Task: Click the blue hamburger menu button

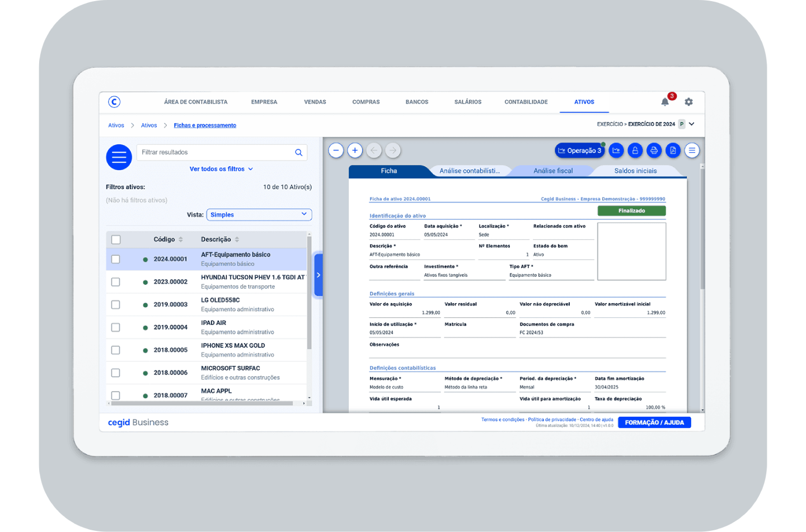Action: coord(119,157)
